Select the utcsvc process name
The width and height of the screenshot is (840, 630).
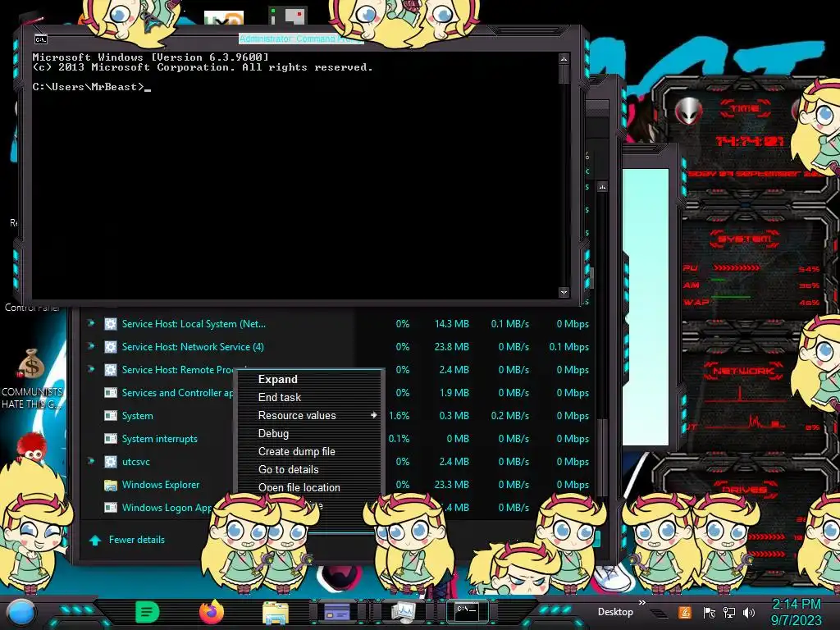pyautogui.click(x=135, y=462)
